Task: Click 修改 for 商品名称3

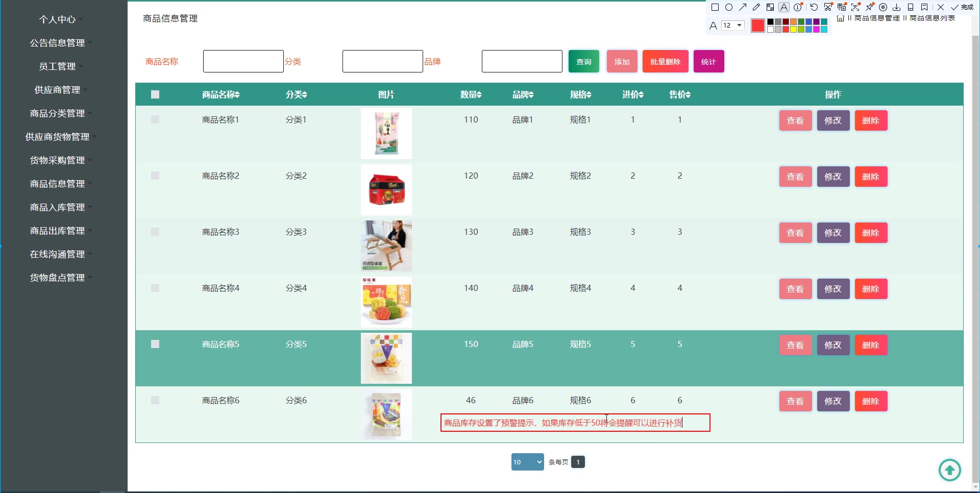Action: [833, 233]
